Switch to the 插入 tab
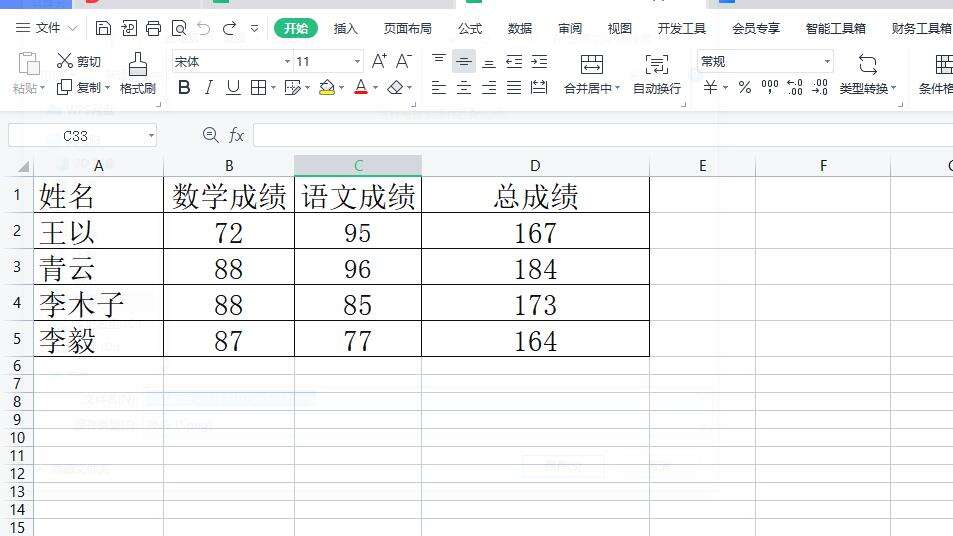Viewport: 953px width, 536px height. (x=346, y=29)
